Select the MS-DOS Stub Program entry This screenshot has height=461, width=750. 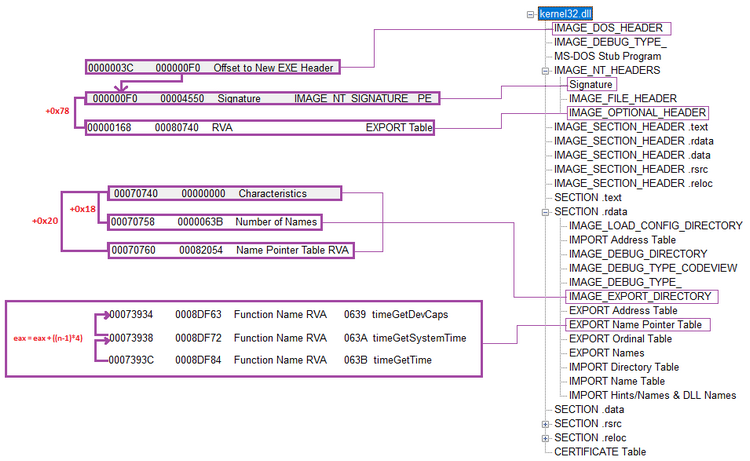pyautogui.click(x=607, y=56)
